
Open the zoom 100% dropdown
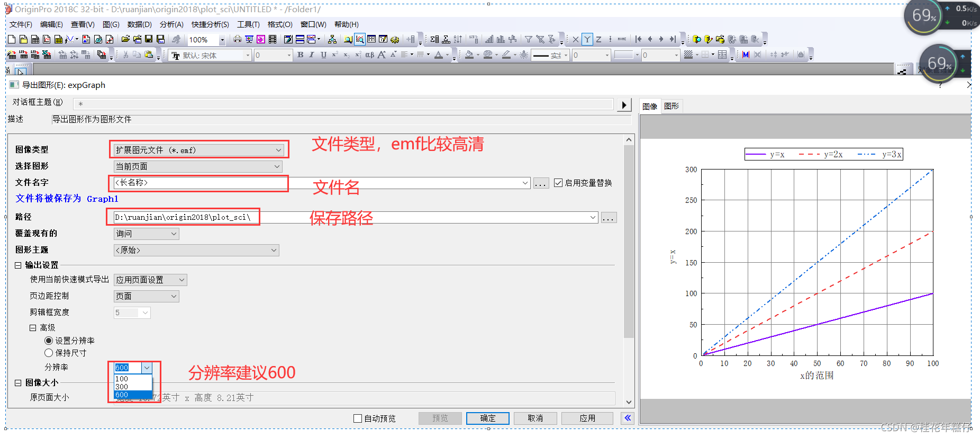click(222, 40)
